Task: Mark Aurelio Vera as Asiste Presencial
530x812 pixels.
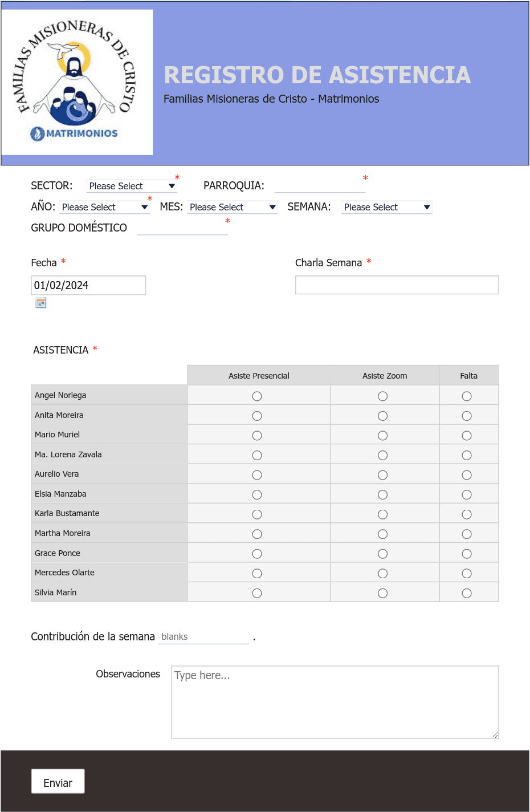Action: click(x=257, y=475)
